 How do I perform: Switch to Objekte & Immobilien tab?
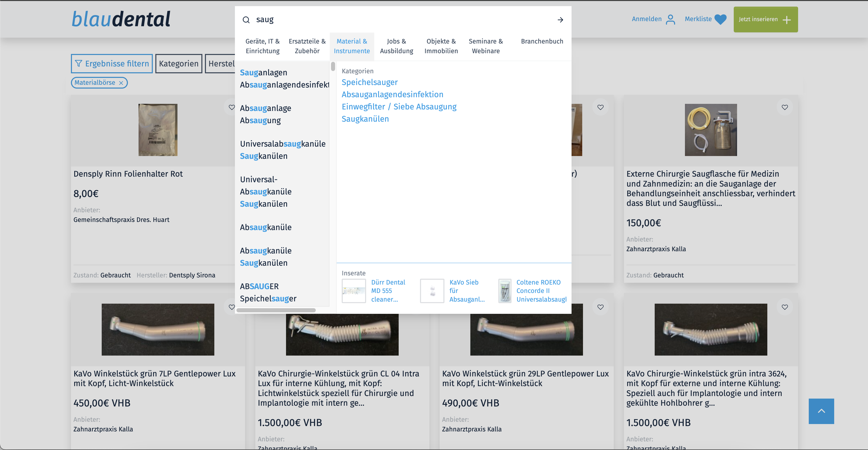(x=441, y=46)
